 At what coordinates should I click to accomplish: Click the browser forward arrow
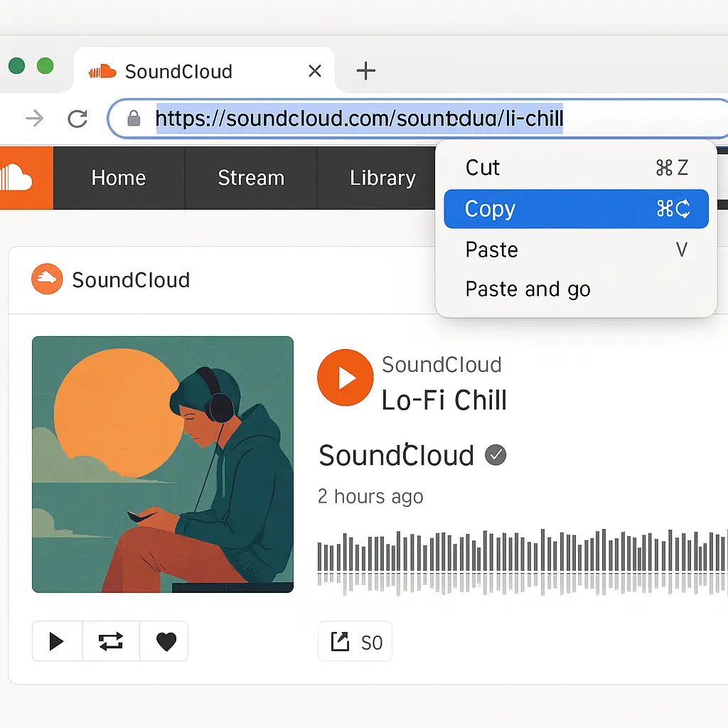(x=34, y=119)
